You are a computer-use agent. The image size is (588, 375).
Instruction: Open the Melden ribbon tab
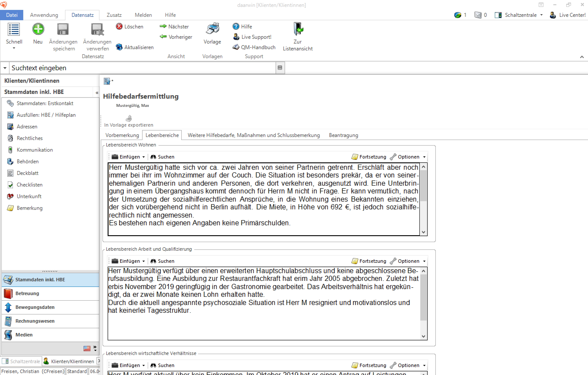point(143,15)
